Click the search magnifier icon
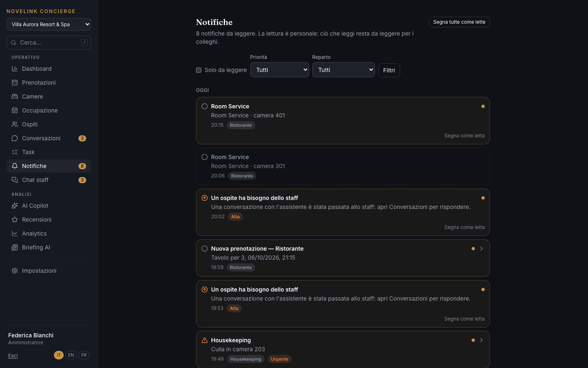 (13, 43)
